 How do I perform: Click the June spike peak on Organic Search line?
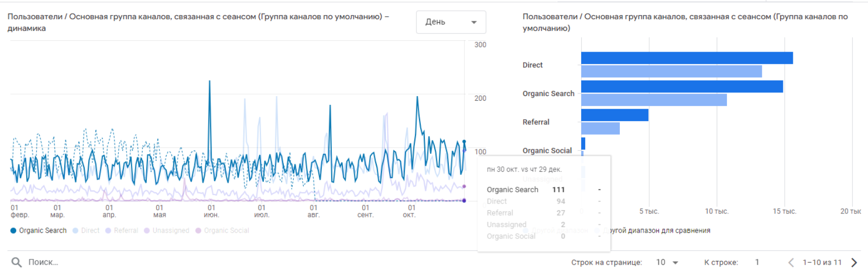coord(210,82)
